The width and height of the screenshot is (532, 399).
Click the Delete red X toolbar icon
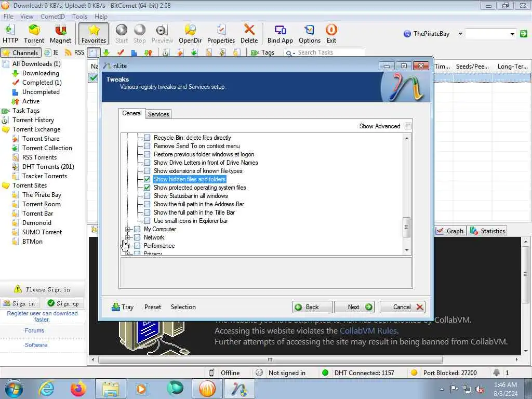coord(249,34)
